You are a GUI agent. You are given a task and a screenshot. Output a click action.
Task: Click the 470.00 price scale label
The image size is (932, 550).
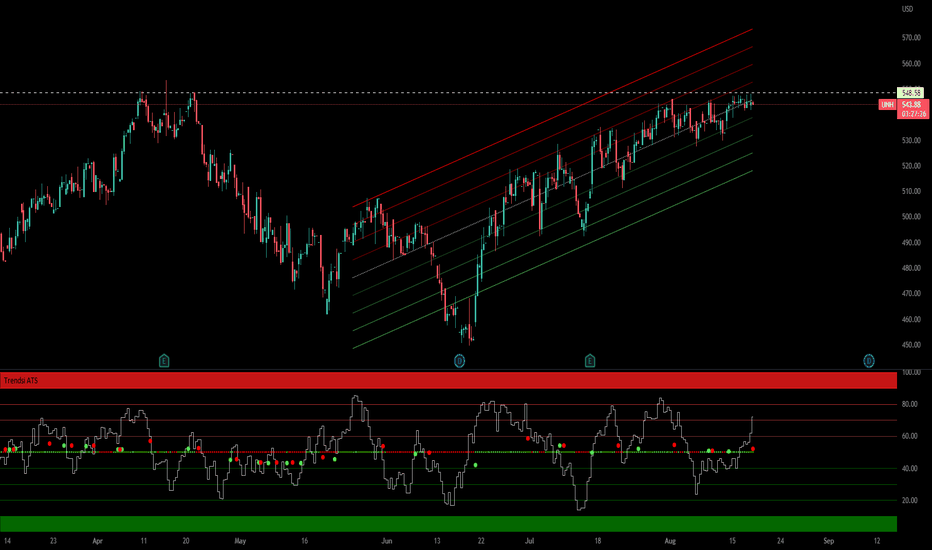pos(911,294)
